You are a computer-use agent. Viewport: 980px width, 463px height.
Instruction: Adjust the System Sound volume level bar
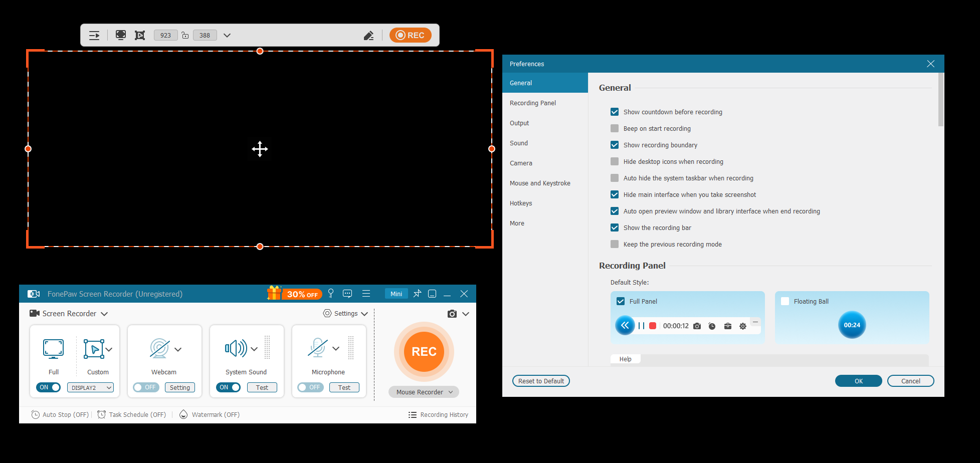267,347
